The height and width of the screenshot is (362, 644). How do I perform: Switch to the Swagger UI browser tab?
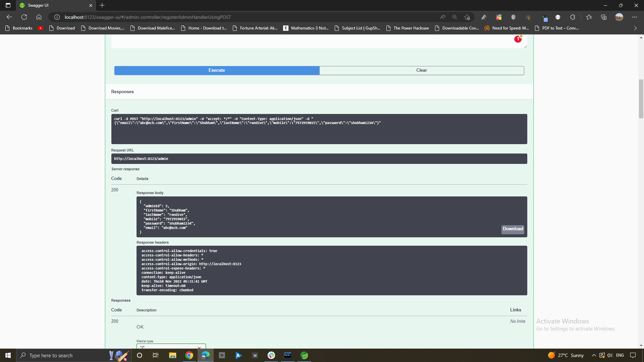(x=50, y=5)
